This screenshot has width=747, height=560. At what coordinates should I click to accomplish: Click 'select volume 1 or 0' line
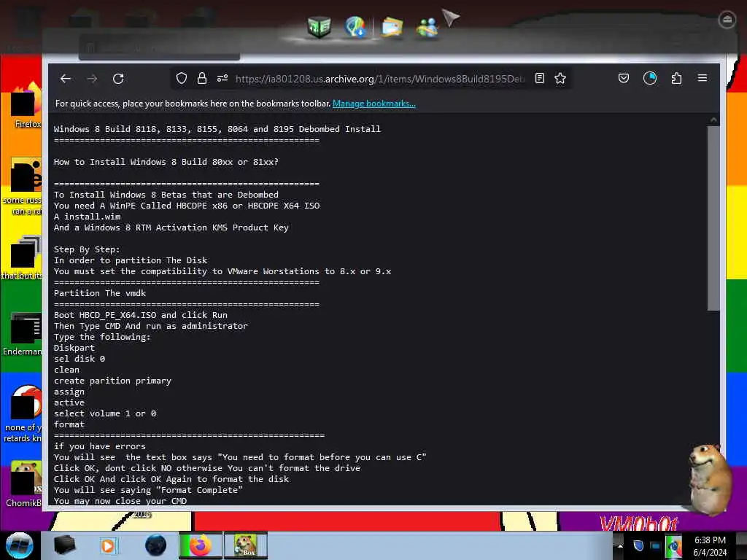coord(105,414)
